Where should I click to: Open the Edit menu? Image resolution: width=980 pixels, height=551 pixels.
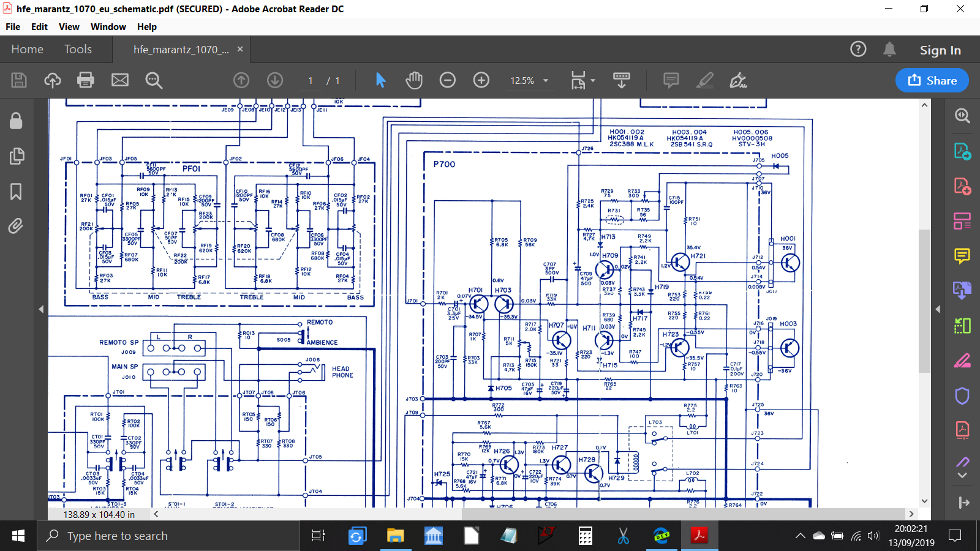pyautogui.click(x=39, y=27)
